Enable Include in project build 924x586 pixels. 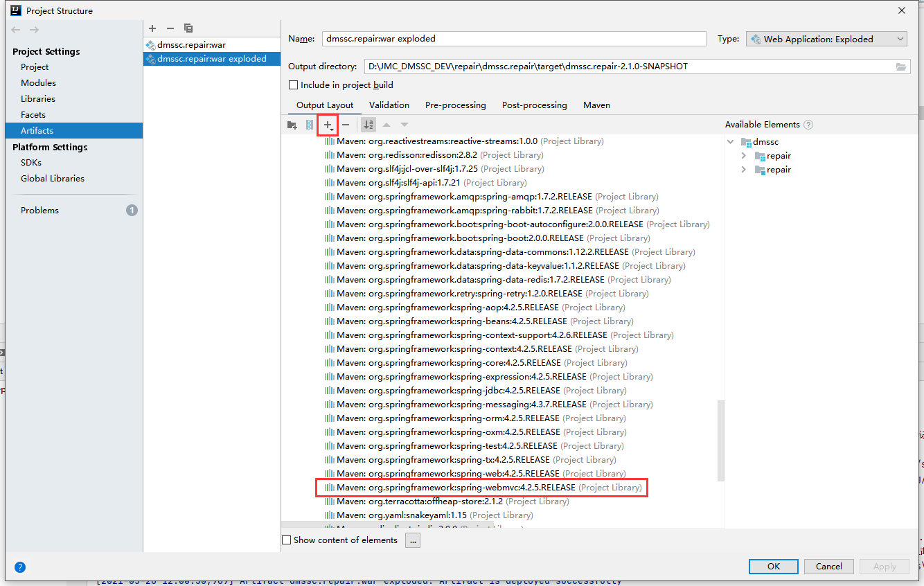click(x=293, y=85)
